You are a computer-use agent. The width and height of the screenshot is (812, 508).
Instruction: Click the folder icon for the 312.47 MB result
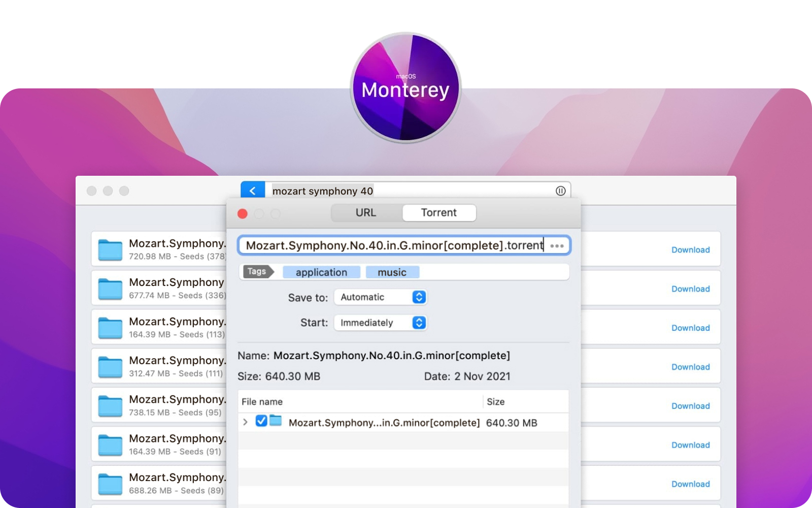110,367
